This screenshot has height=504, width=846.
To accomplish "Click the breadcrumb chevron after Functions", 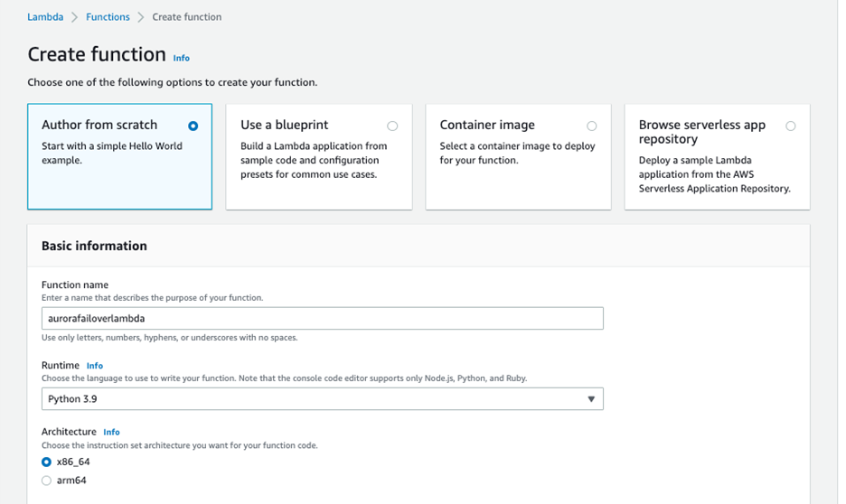I will [141, 17].
